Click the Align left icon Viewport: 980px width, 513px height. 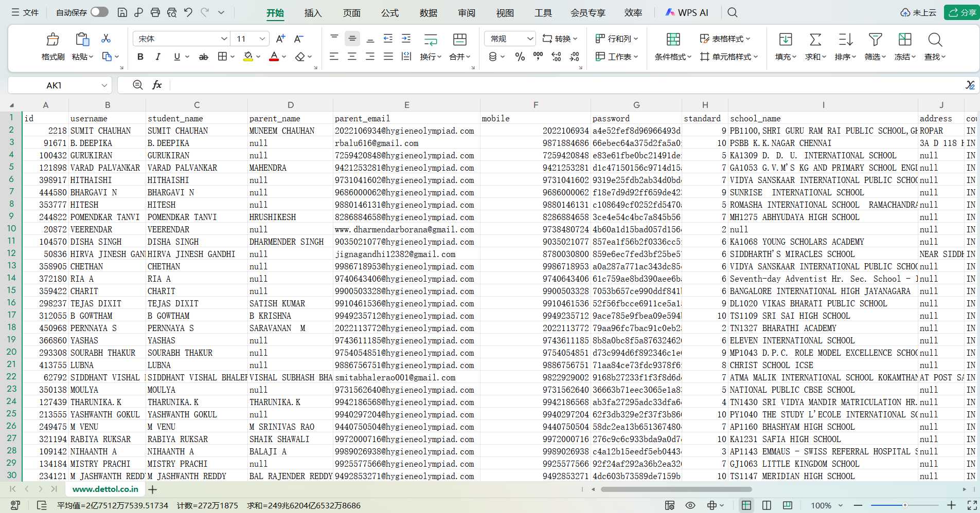click(334, 57)
